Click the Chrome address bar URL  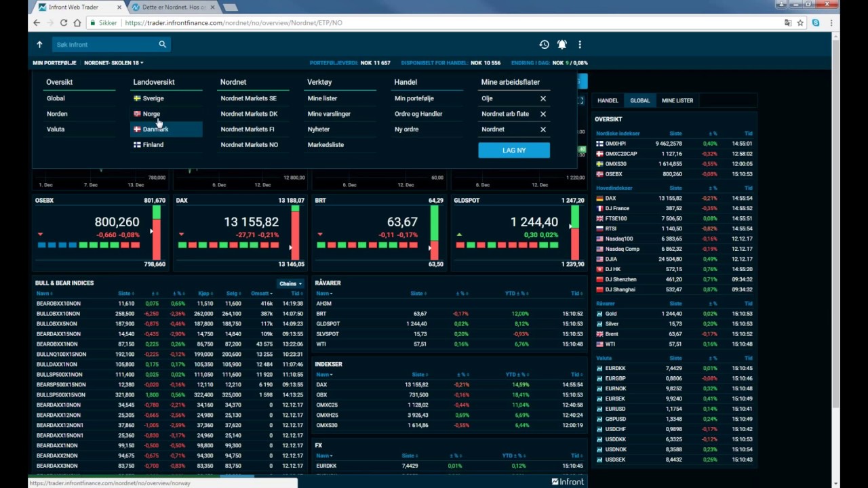pyautogui.click(x=233, y=22)
